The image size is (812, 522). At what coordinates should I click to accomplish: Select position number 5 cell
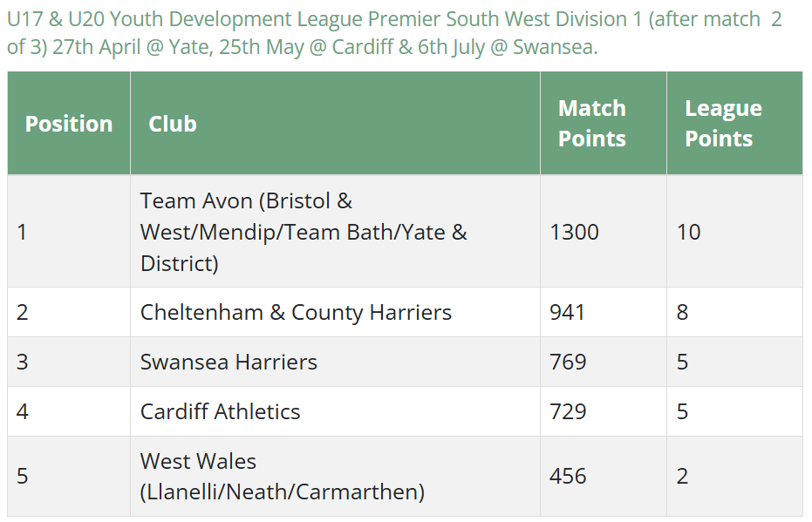(x=69, y=476)
